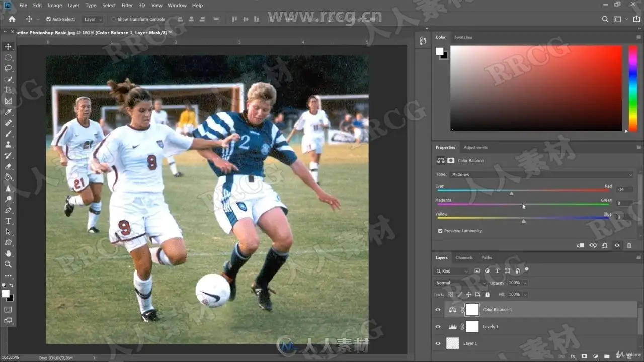Switch to the Adjustments tab
The image size is (644, 362).
tap(475, 147)
